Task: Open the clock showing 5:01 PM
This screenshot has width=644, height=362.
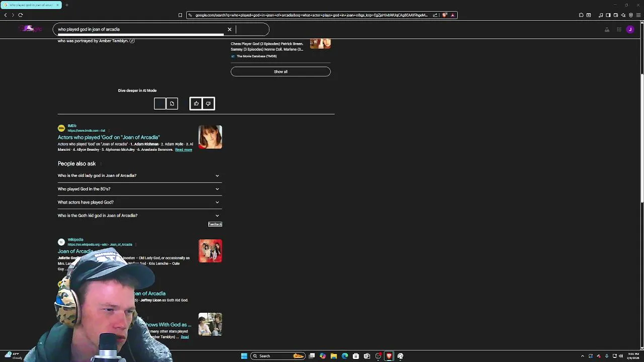Action: point(633,356)
